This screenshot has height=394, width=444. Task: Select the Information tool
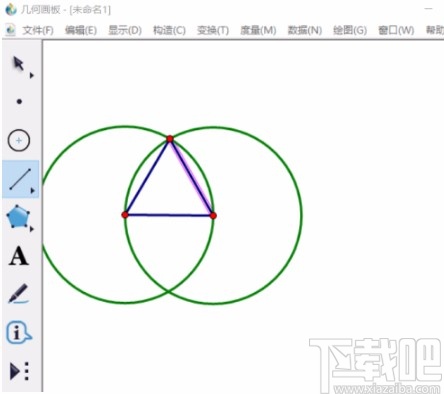pos(19,332)
